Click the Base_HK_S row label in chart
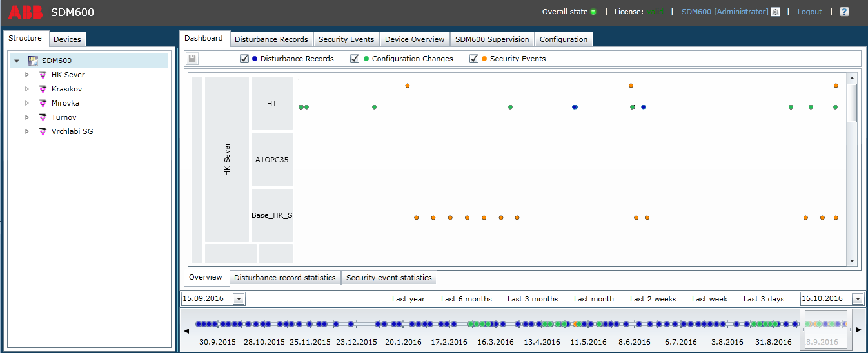This screenshot has width=868, height=353. click(272, 215)
